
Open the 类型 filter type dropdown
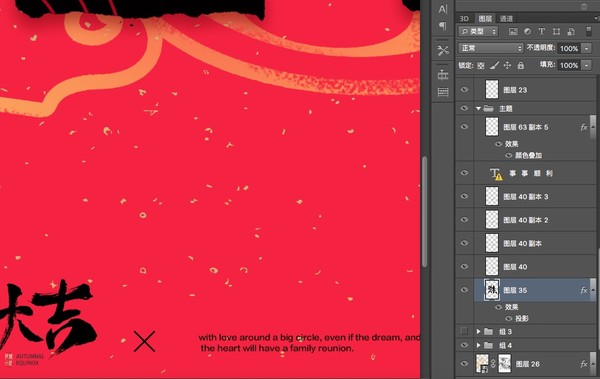[478, 31]
